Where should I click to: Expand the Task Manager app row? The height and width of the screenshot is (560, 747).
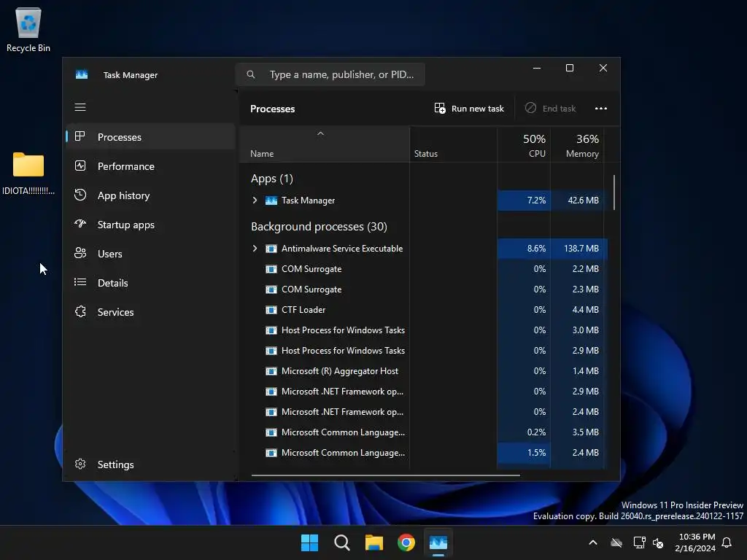(255, 201)
